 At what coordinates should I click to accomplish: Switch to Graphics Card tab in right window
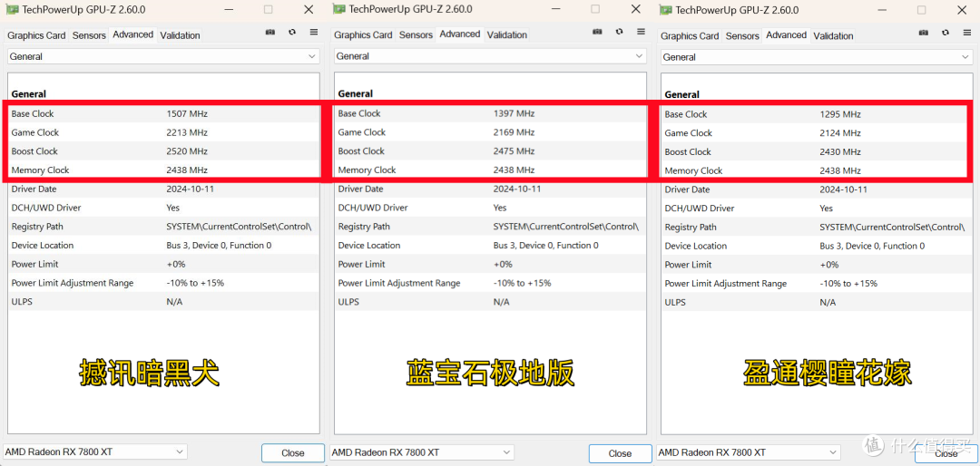tap(690, 36)
